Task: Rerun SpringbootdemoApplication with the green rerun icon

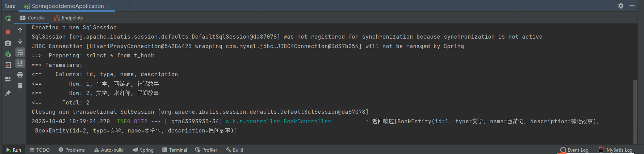Action: pos(8,18)
